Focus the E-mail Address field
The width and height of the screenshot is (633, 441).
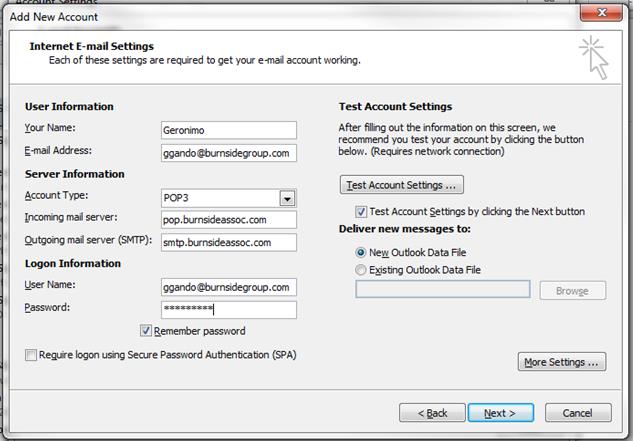pyautogui.click(x=228, y=153)
